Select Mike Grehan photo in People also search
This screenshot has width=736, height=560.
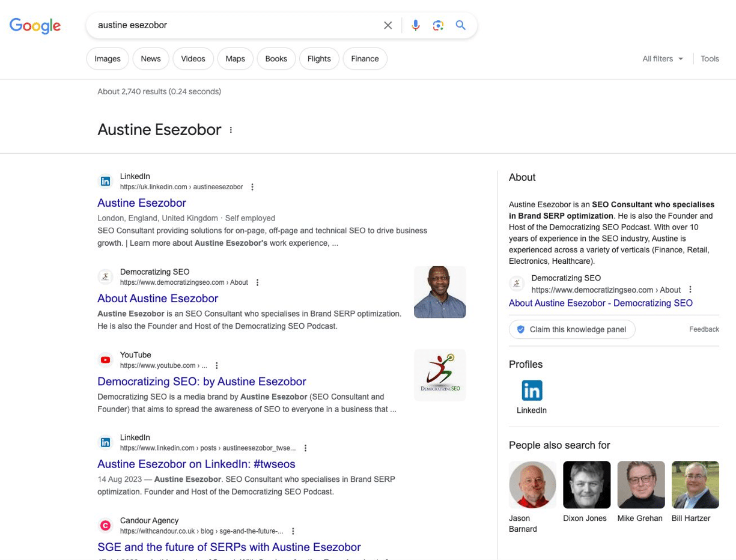click(x=641, y=485)
